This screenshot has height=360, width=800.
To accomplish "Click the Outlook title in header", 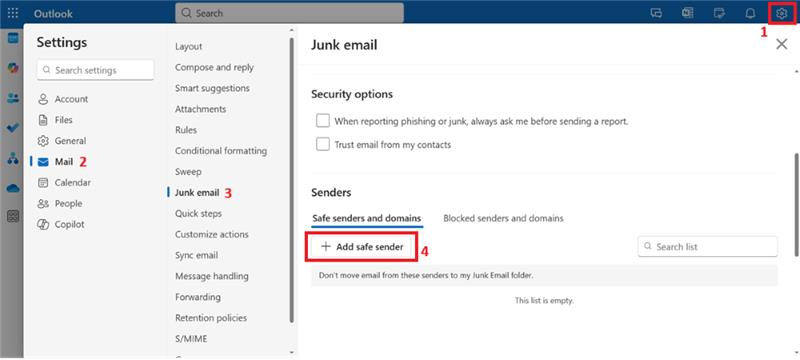I will 53,14.
